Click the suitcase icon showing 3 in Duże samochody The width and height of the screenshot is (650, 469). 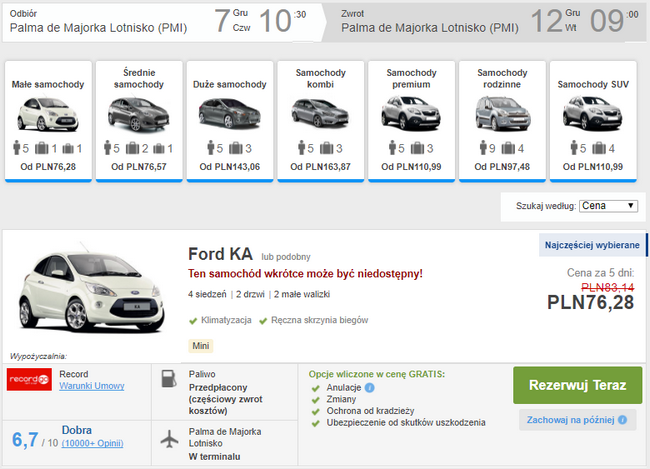pos(235,148)
